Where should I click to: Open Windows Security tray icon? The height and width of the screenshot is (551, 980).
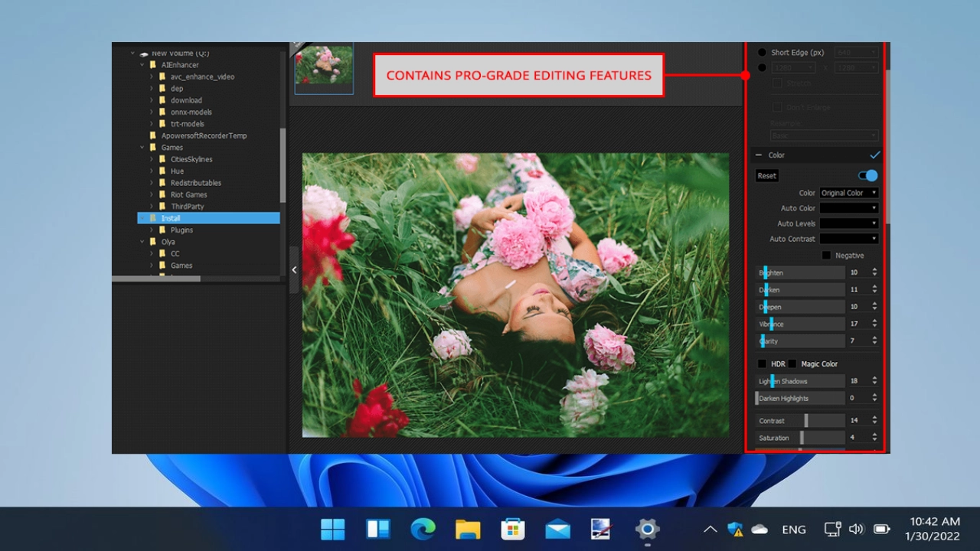[735, 530]
